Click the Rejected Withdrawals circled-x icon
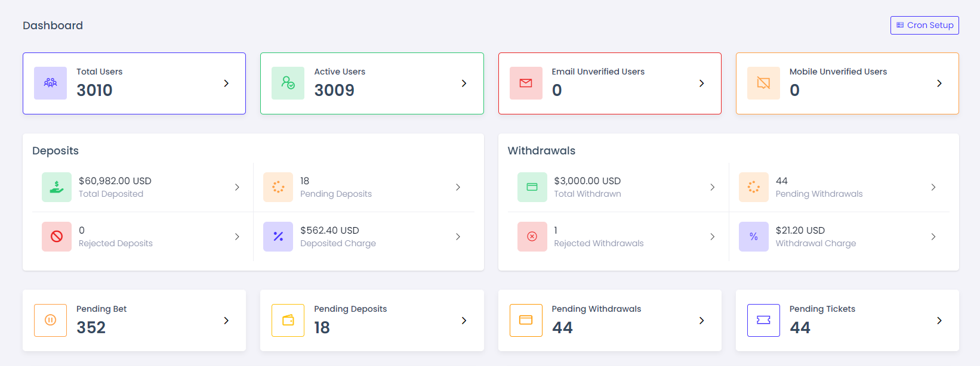This screenshot has width=980, height=366. point(532,237)
